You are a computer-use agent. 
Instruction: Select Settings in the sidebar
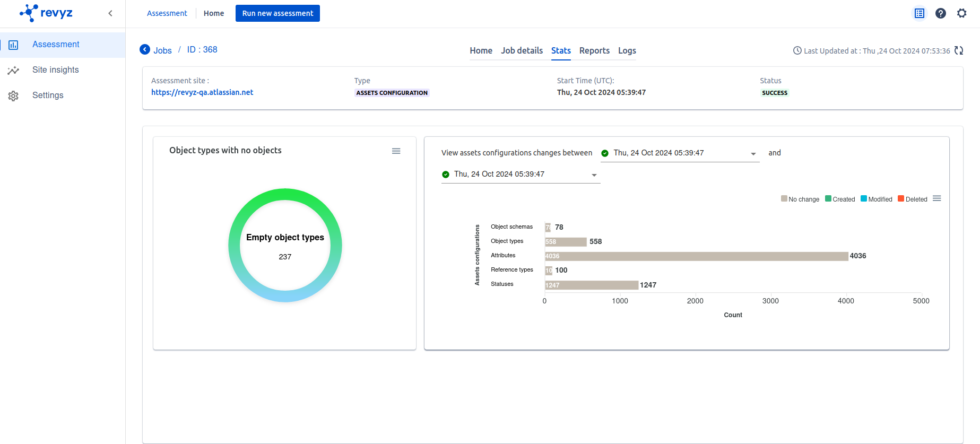[63, 95]
